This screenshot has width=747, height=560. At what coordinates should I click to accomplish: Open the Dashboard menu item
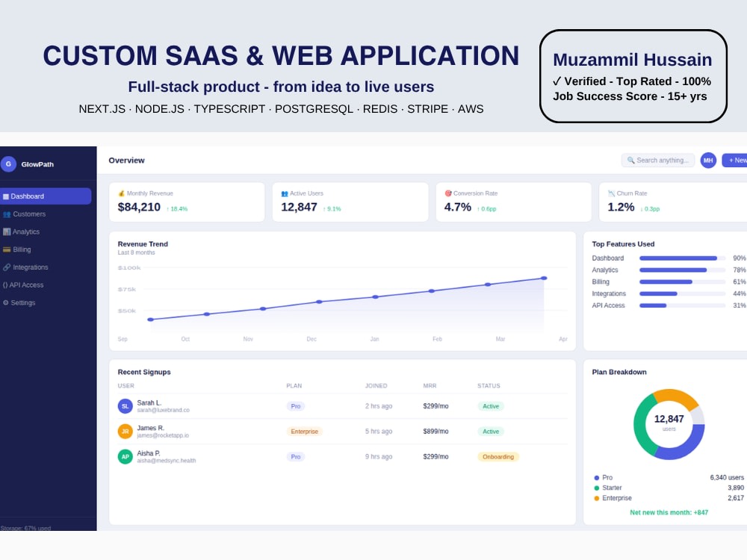[46, 196]
